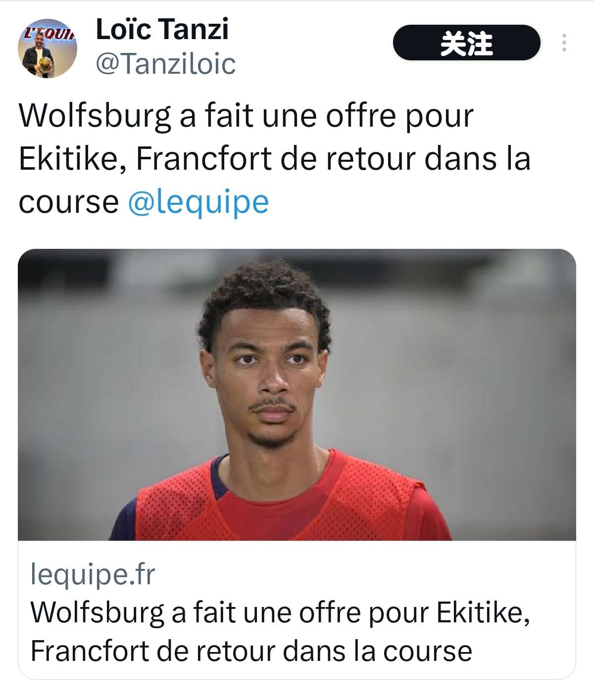The width and height of the screenshot is (594, 700).
Task: Click the Loïc Tanzi display name
Action: 162,29
